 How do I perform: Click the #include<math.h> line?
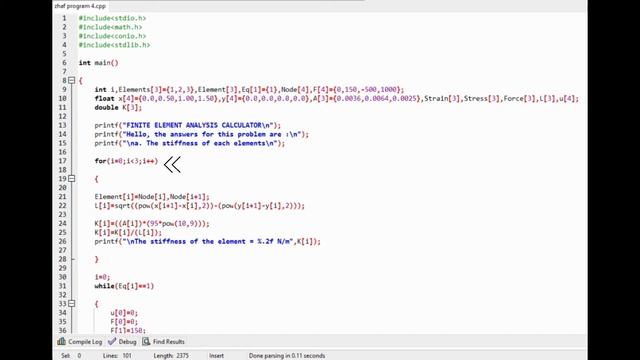(x=110, y=27)
